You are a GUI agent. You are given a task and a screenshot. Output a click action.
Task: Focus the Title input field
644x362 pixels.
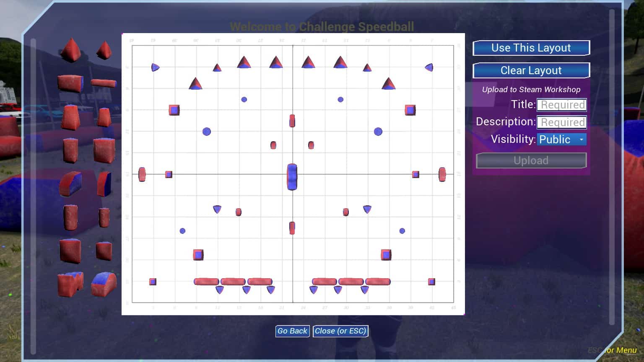tap(562, 105)
